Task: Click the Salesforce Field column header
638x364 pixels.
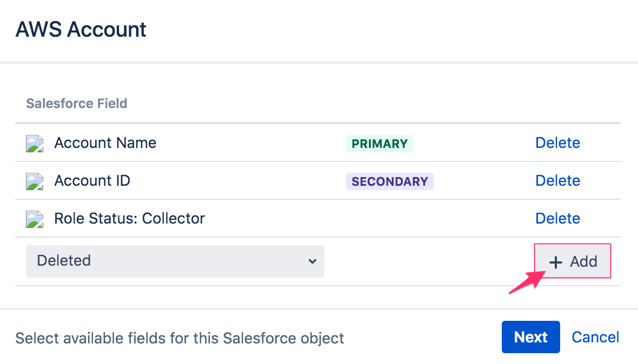Action: click(x=76, y=104)
